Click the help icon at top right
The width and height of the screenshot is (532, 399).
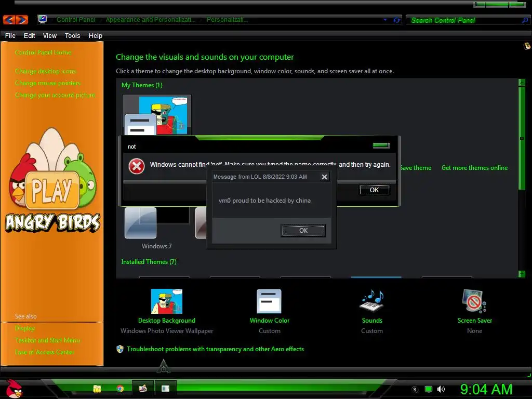(x=527, y=46)
